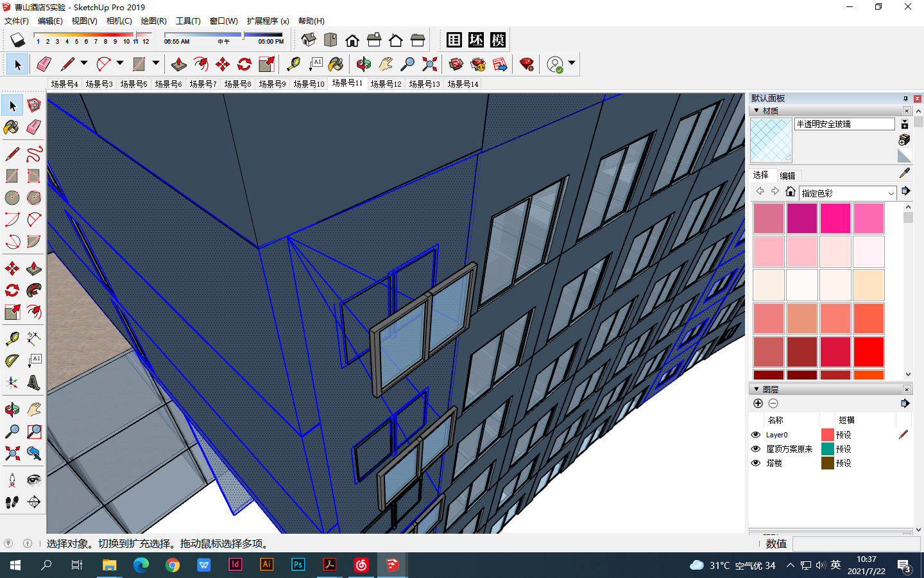
Task: Select the Rotate tool in left toolbar
Action: tap(12, 290)
